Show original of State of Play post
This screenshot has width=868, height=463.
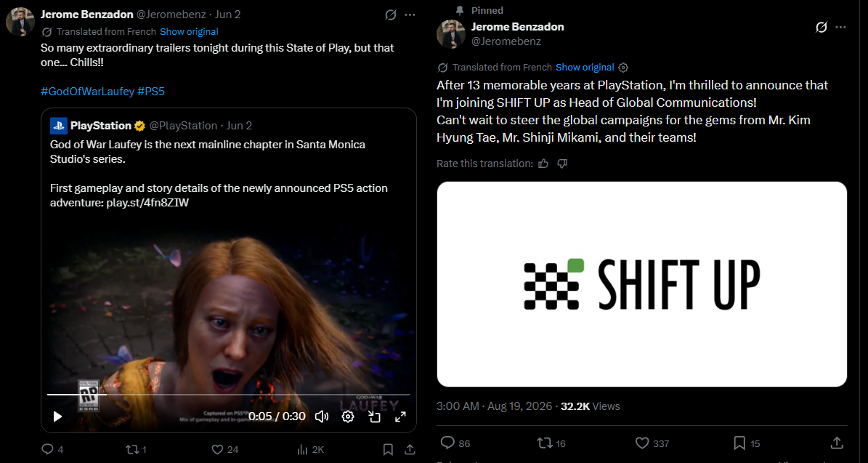(x=189, y=31)
